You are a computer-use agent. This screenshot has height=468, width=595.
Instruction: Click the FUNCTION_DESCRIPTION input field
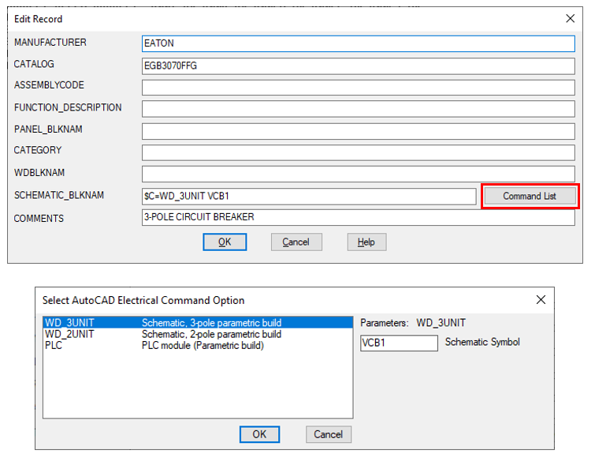[x=358, y=109]
